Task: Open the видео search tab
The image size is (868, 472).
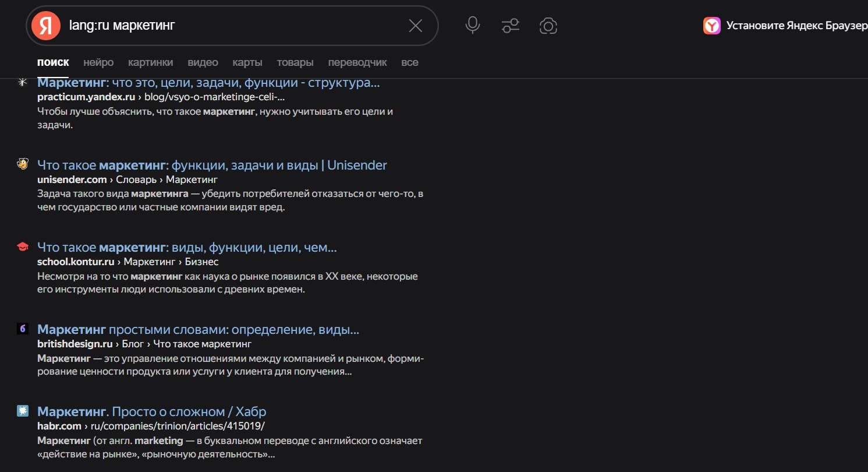Action: click(x=203, y=62)
